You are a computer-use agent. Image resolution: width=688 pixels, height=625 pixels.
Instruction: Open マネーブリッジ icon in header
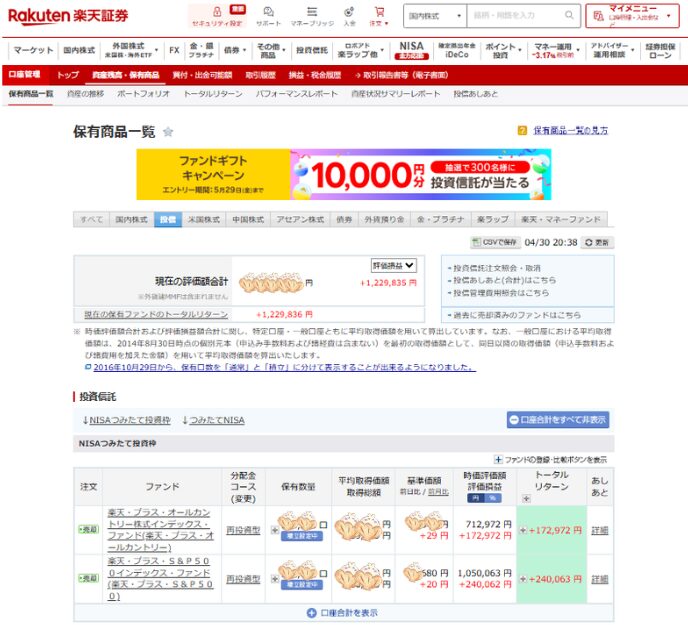312,12
